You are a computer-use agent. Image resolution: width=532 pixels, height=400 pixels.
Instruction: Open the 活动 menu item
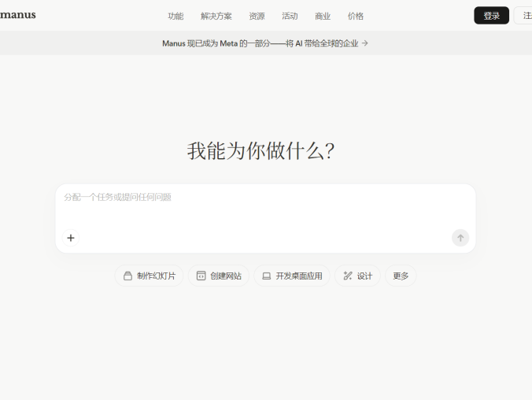pyautogui.click(x=290, y=16)
